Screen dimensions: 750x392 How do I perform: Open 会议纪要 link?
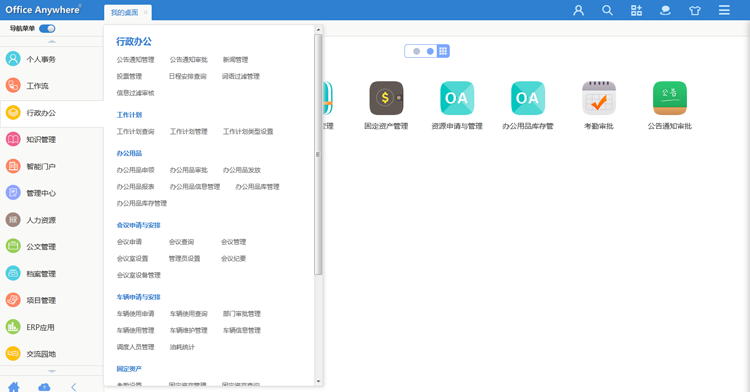point(233,259)
